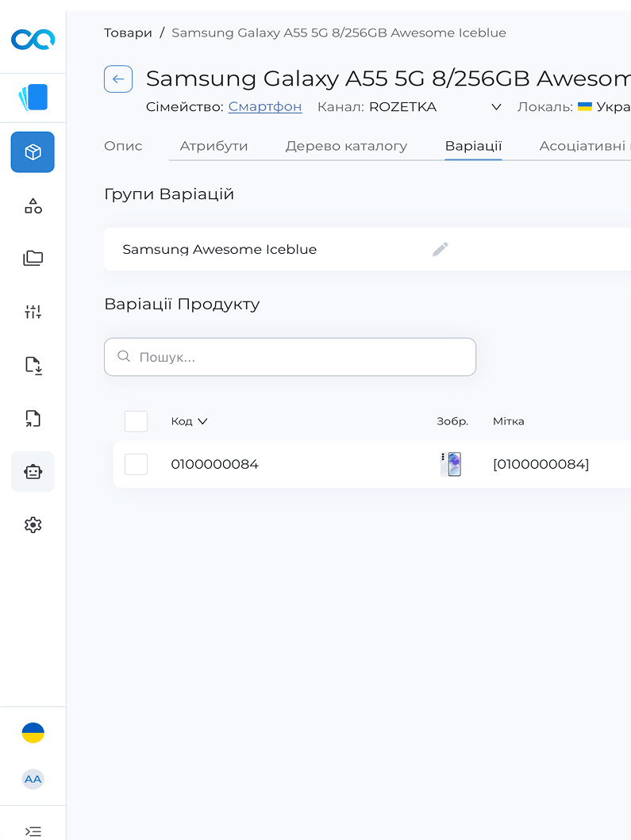Tick the select-all checkbox in table header
The width and height of the screenshot is (631, 840).
point(136,421)
